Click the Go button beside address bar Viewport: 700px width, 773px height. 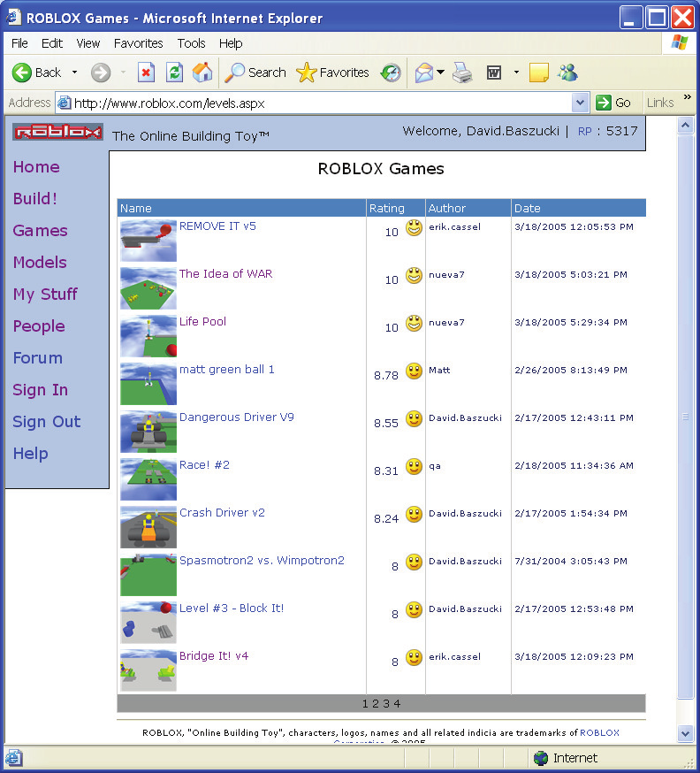pyautogui.click(x=613, y=103)
